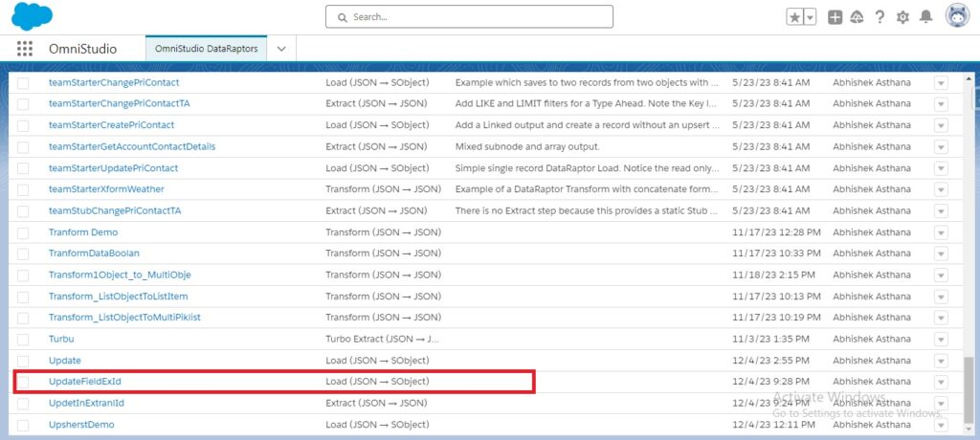Click 'Transform (JSON → JSON)' in teamStarterXformWeather row

coord(383,189)
